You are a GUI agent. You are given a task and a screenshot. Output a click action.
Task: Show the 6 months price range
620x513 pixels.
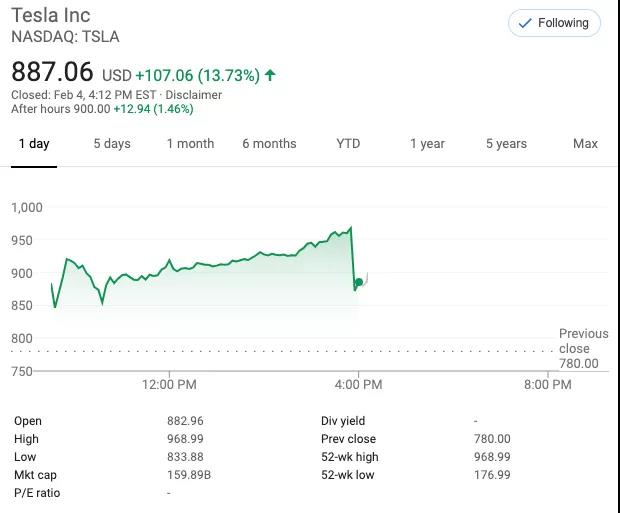tap(269, 144)
